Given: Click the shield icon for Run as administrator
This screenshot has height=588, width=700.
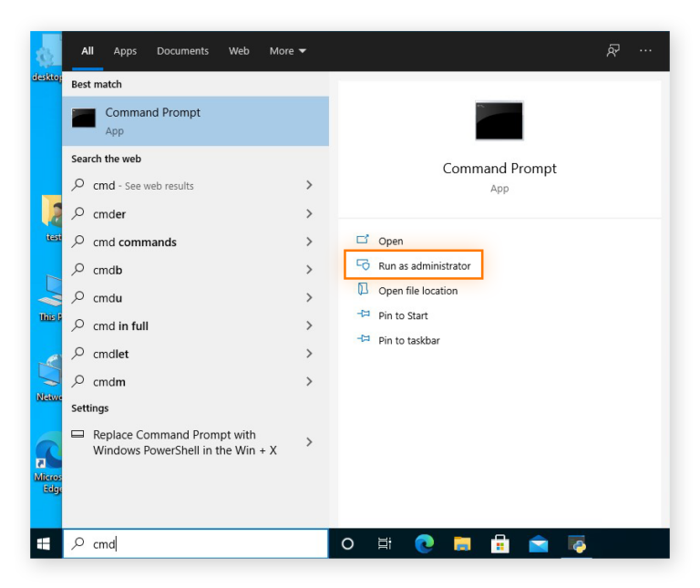Looking at the screenshot, I should (x=363, y=264).
